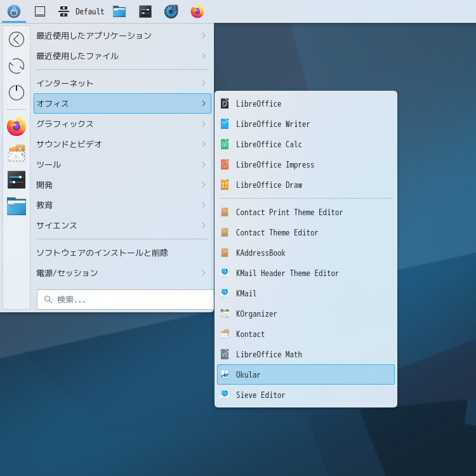476x476 pixels.
Task: Click the KOrganizer calendar icon
Action: click(225, 314)
